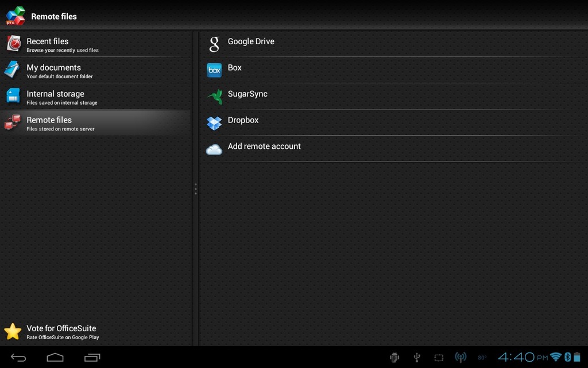Screen dimensions: 588x368
Task: Tap the Bluetooth status icon
Action: tap(567, 356)
